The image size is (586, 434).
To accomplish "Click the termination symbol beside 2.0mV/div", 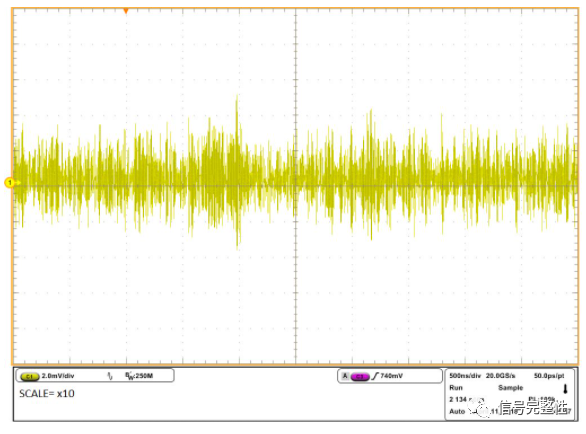I will point(110,376).
